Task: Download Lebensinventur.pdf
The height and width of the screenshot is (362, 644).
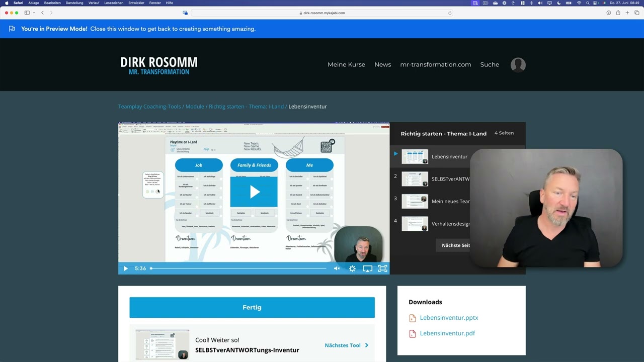Action: 447,333
